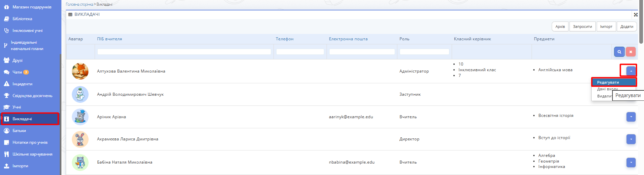
Task: Select Редагувати in the dropdown menu
Action: pyautogui.click(x=608, y=82)
